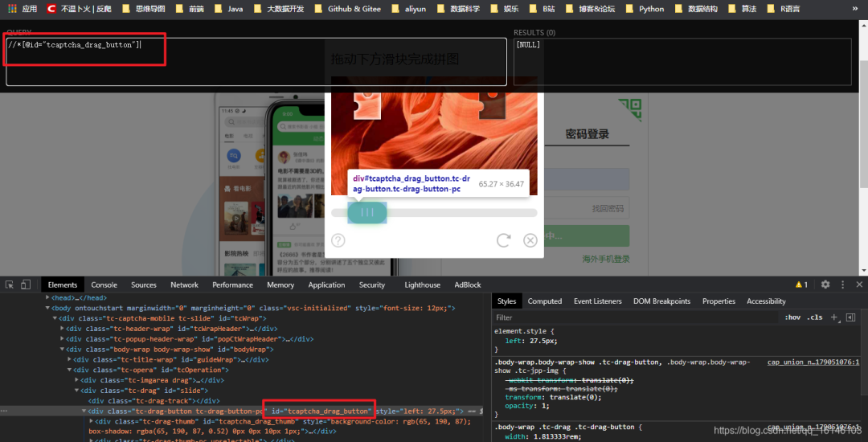This screenshot has width=868, height=442.
Task: Collapse the tcOperation div node
Action: [69, 370]
